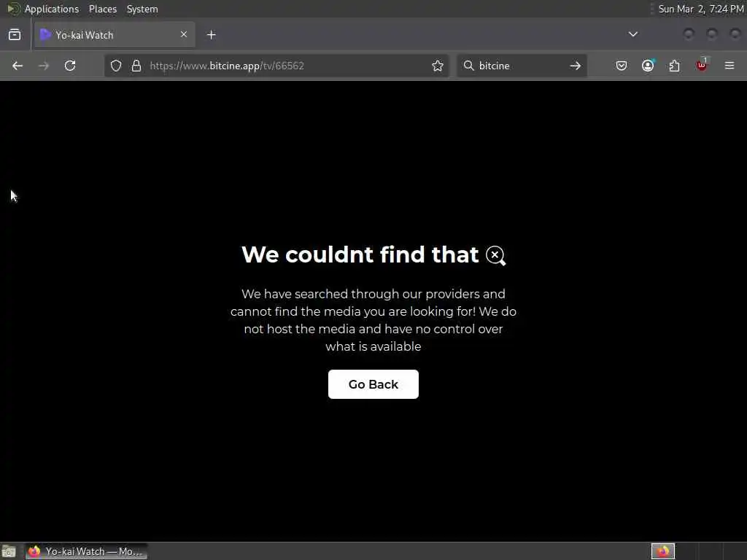
Task: Open tracking protection shield icon
Action: 116,66
